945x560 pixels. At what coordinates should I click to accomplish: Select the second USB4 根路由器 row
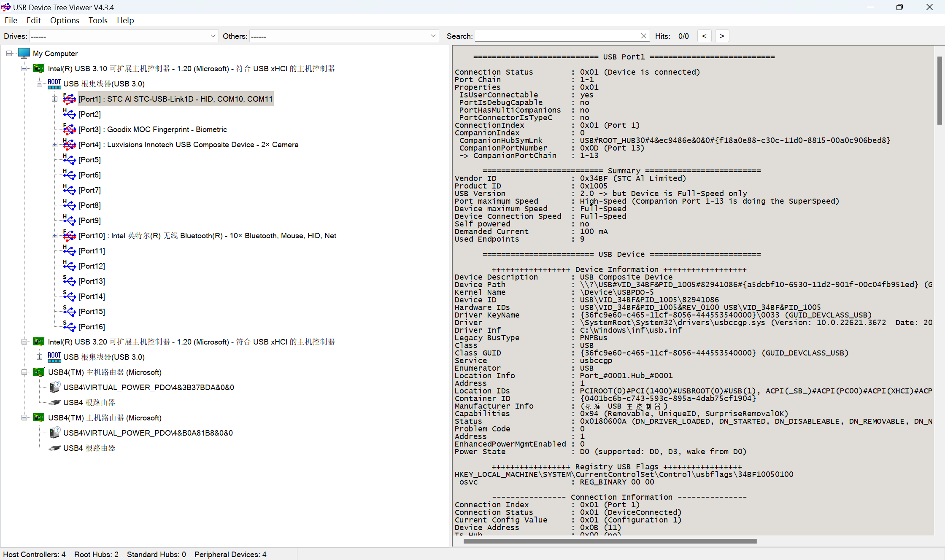coord(89,448)
